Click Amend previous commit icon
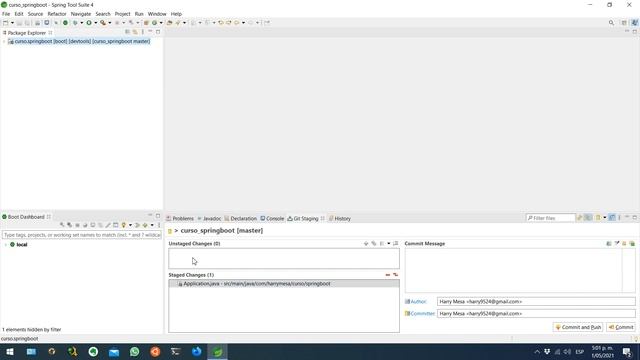 click(x=609, y=244)
